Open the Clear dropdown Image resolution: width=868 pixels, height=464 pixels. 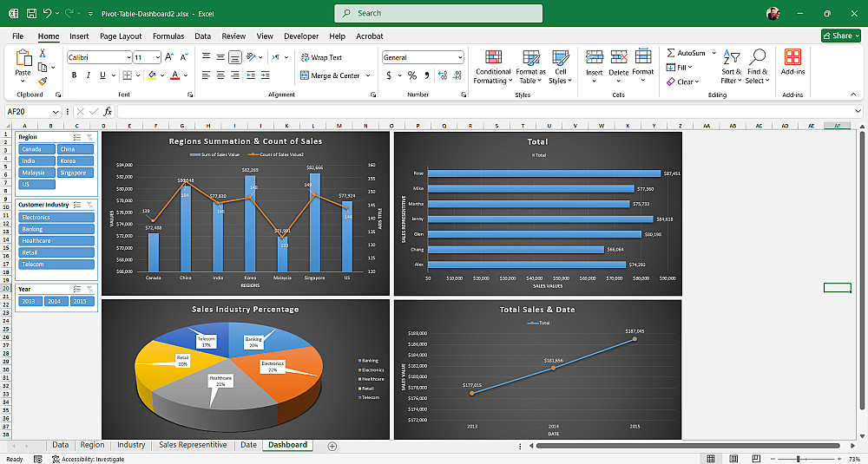click(x=682, y=82)
